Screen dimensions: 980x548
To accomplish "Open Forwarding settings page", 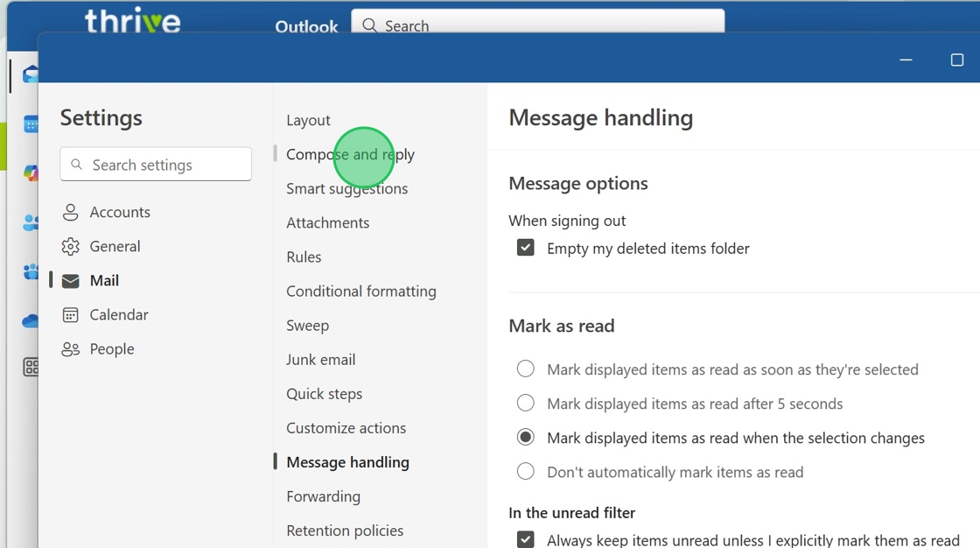I will (x=323, y=496).
